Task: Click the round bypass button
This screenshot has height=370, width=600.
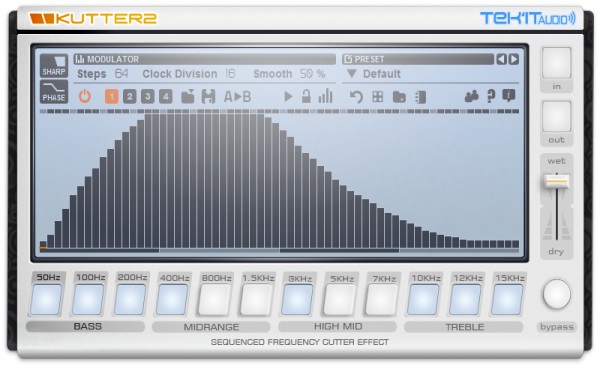Action: point(556,294)
